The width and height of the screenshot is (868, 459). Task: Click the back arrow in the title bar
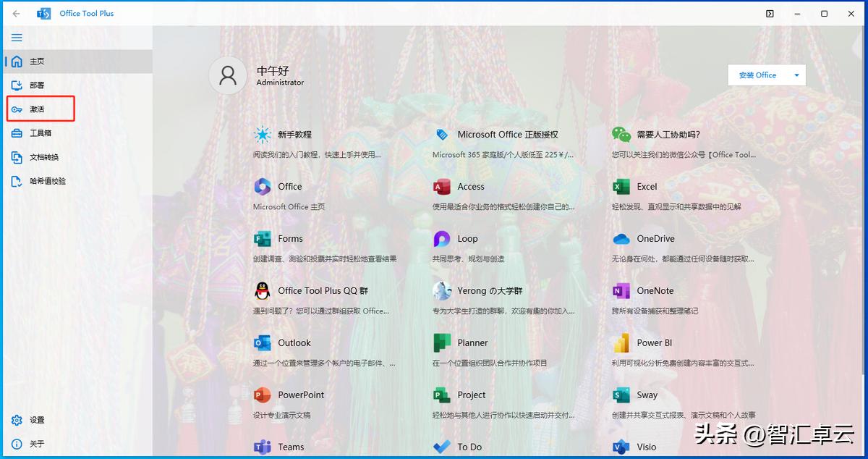[14, 12]
